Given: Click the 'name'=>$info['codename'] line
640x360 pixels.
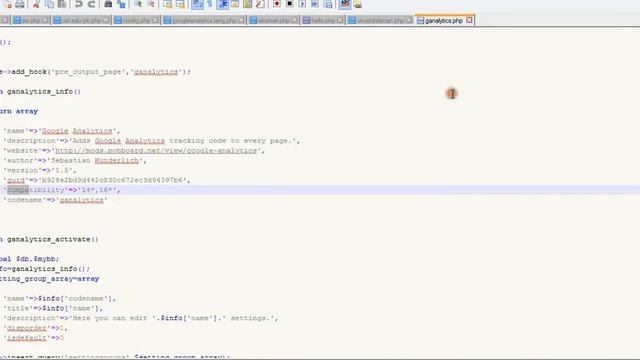Looking at the screenshot, I should 60,298.
